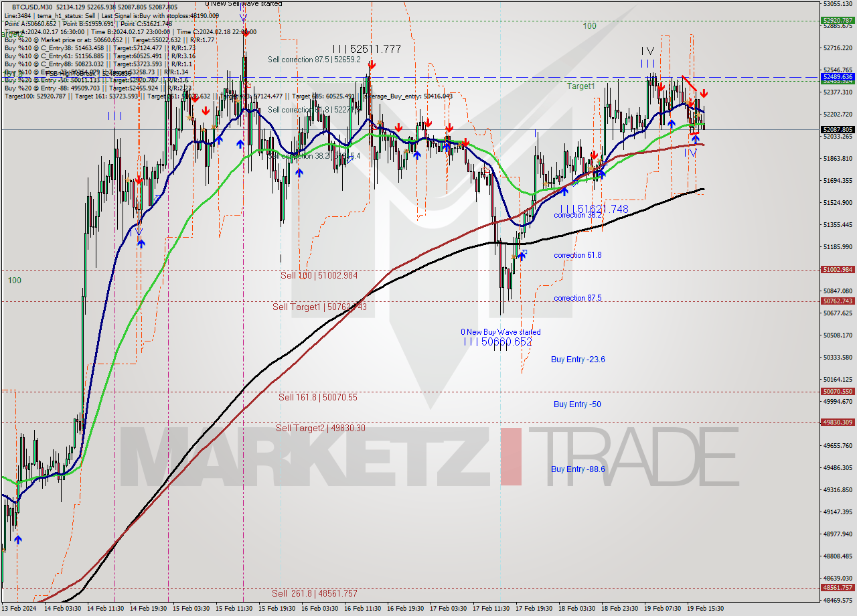
Task: Click the '| | | 51621.748' wave label
Action: (595, 210)
